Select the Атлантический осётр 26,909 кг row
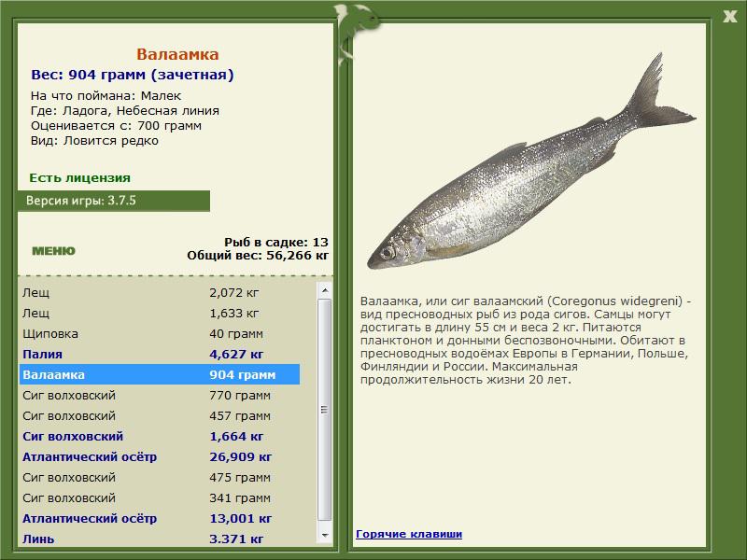Viewport: 747px width, 560px height. (160, 456)
